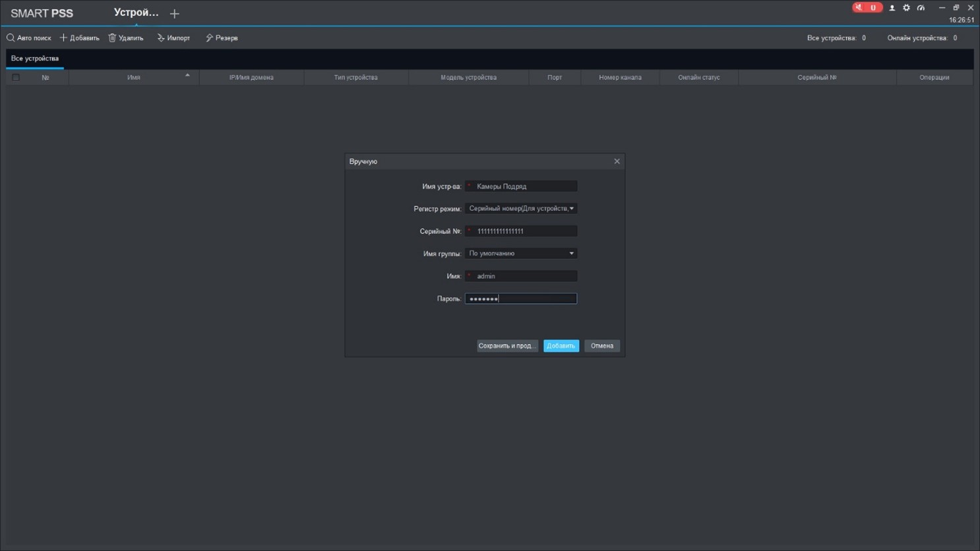The width and height of the screenshot is (980, 551).
Task: Close the Вручную dialog
Action: coord(617,161)
